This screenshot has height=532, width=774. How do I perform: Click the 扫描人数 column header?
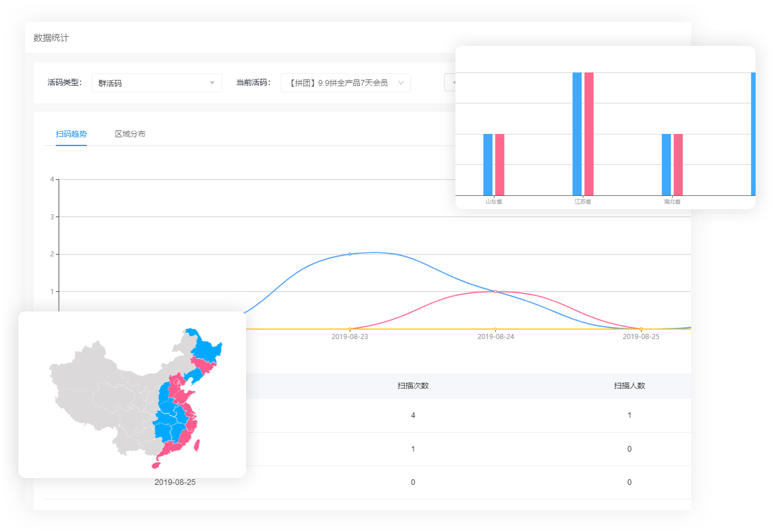[x=629, y=385]
